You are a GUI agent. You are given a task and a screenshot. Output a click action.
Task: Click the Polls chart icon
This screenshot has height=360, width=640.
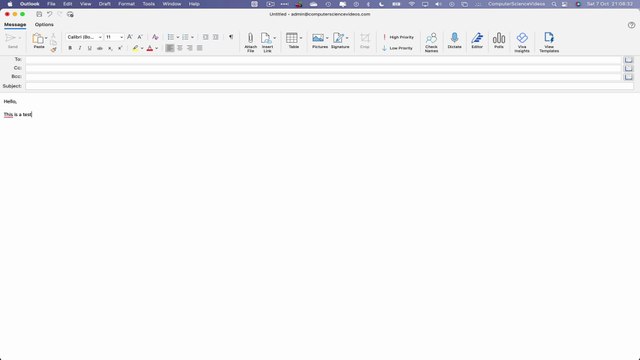point(499,38)
